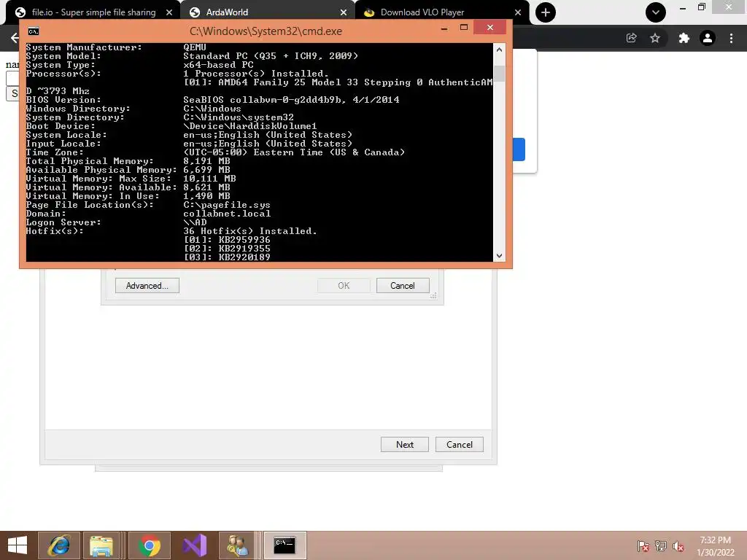Switch to Google Chrome in the taskbar
Viewport: 747px width, 560px height.
[149, 545]
